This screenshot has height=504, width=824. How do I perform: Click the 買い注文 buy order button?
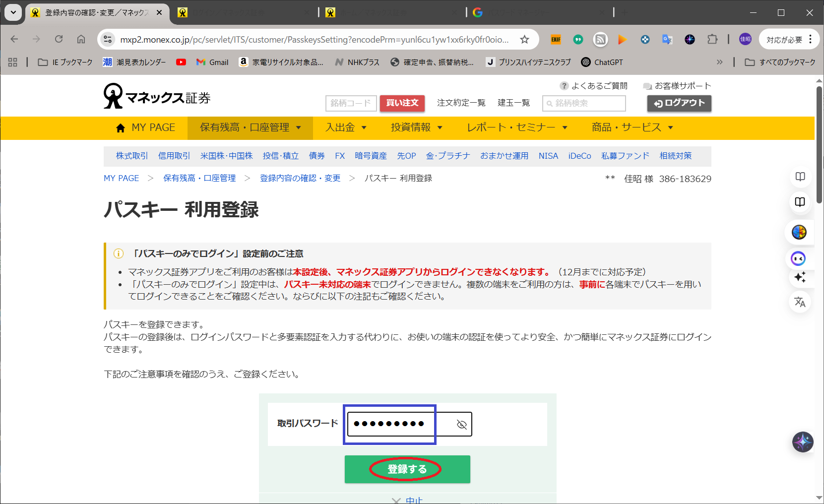click(x=402, y=103)
